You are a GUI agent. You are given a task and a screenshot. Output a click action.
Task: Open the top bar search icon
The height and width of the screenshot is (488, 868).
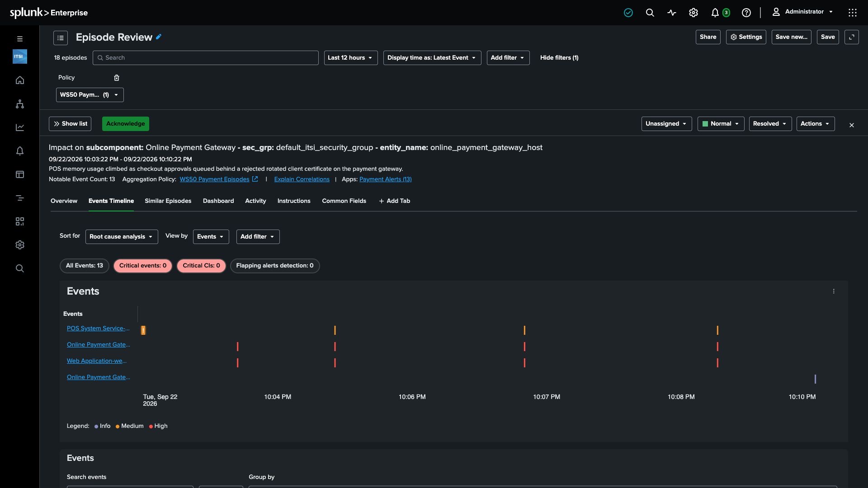tap(650, 13)
